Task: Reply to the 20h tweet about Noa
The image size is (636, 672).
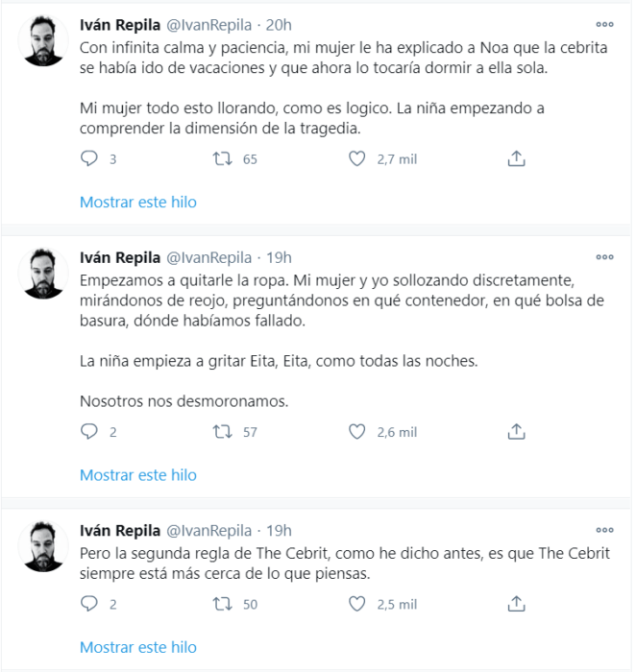Action: (x=89, y=159)
